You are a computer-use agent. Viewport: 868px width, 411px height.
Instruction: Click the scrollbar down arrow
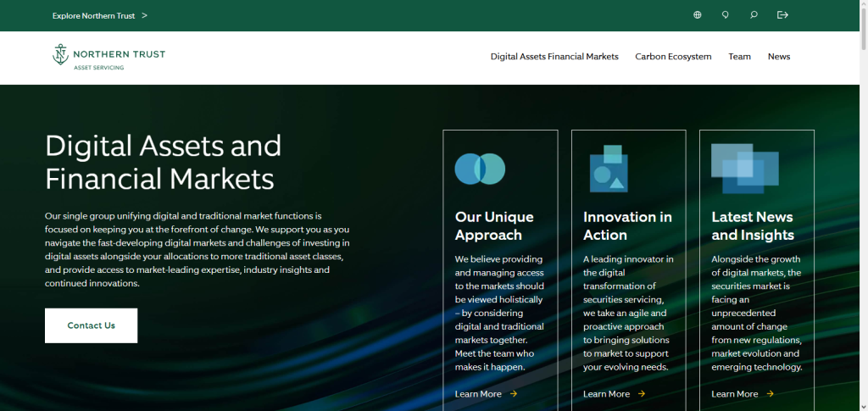(863, 407)
